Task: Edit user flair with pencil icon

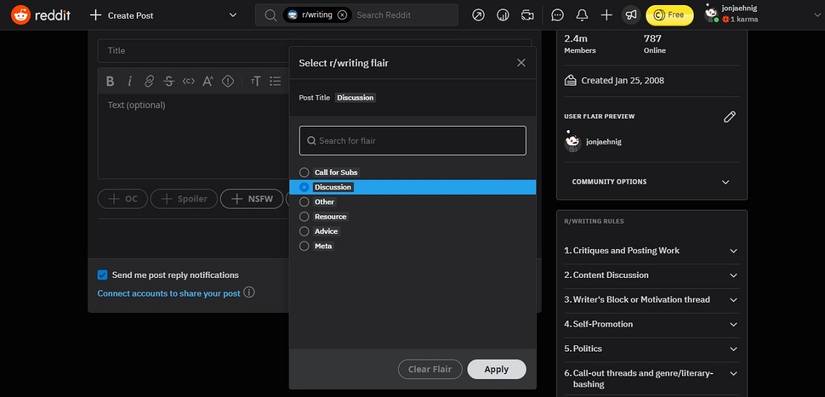Action: coord(729,117)
